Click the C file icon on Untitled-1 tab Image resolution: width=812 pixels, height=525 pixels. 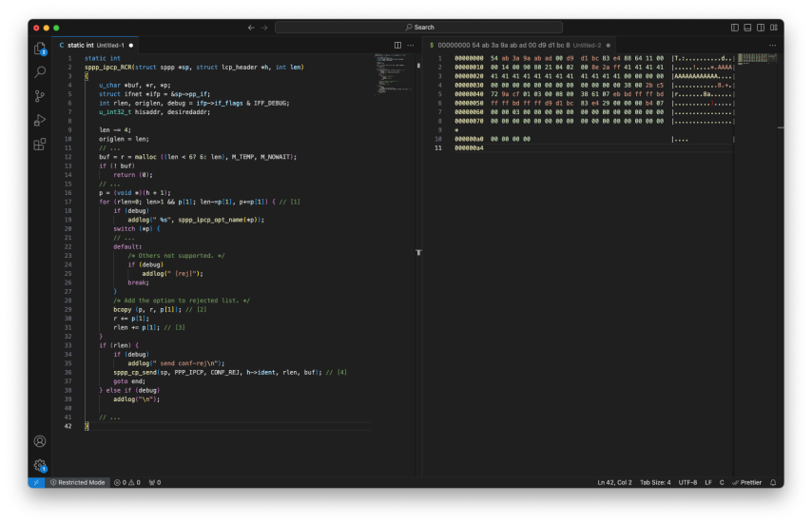62,45
